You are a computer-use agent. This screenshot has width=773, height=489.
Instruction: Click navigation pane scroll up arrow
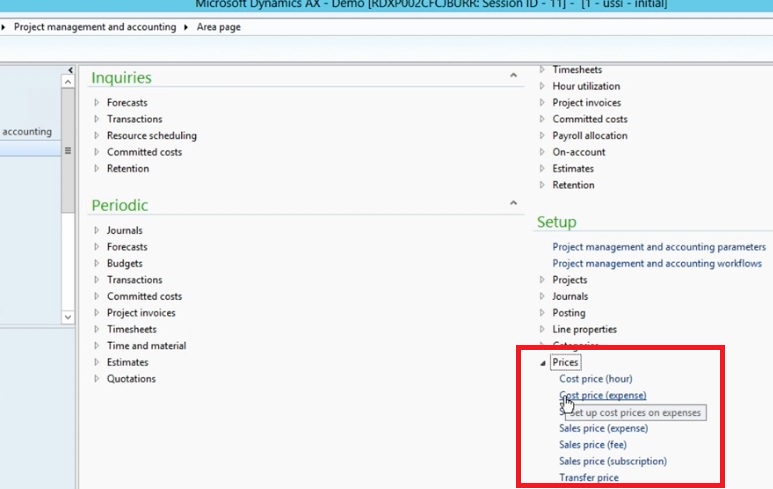coord(68,81)
